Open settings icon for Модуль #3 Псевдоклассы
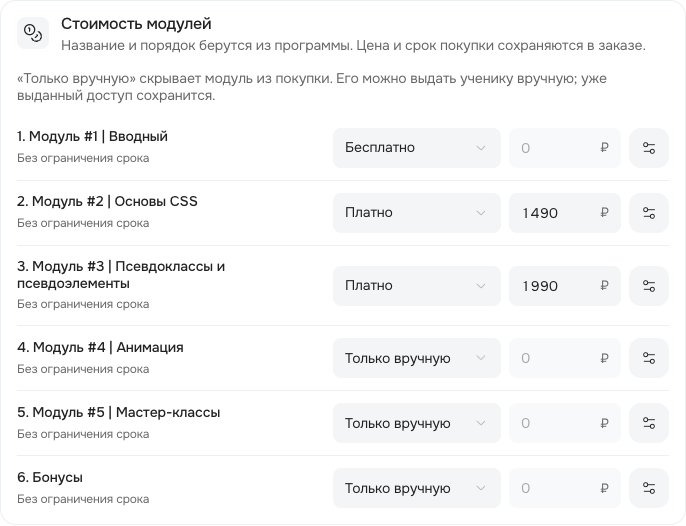686x526 pixels. (x=649, y=286)
